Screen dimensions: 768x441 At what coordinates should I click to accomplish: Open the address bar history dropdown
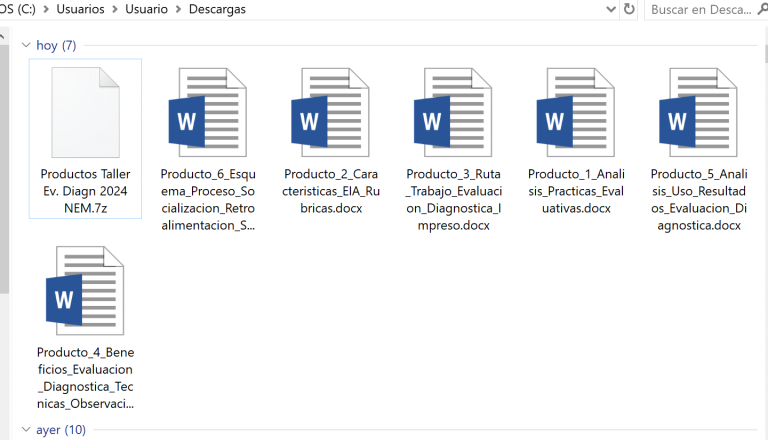pos(611,9)
